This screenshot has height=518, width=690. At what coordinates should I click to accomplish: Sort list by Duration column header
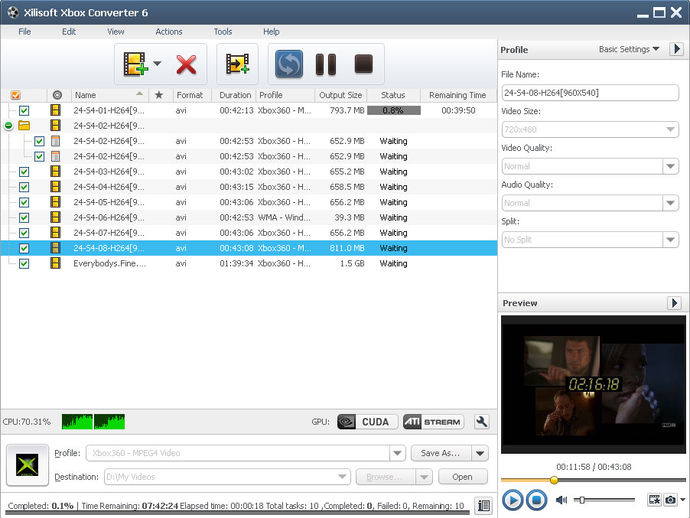click(x=235, y=95)
